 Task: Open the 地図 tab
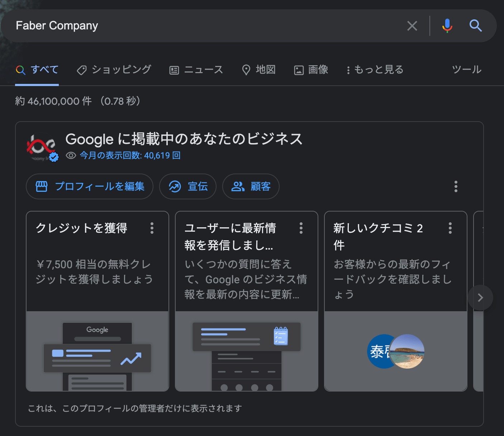[x=259, y=70]
